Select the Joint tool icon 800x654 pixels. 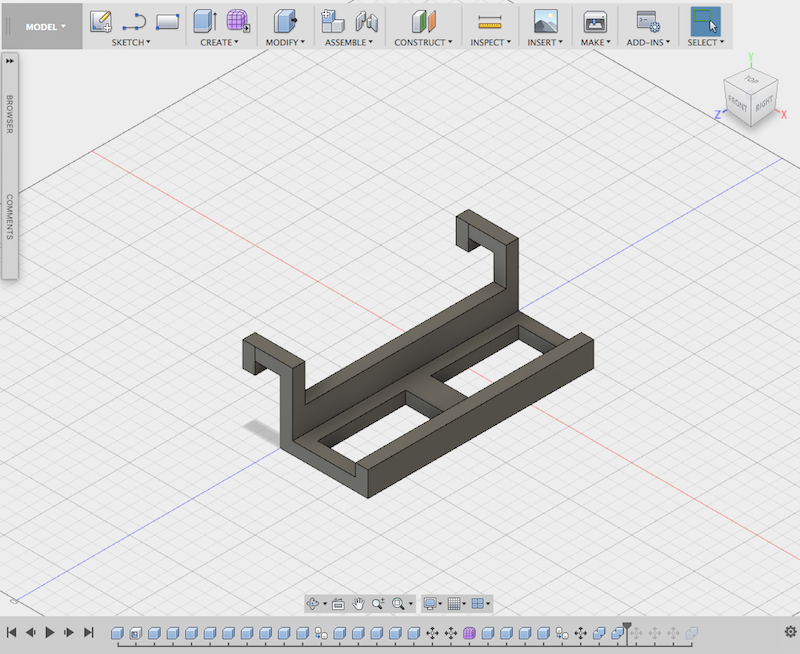366,21
